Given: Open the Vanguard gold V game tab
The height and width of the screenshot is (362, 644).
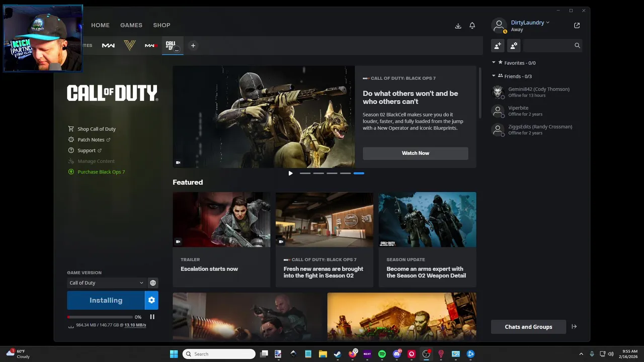Looking at the screenshot, I should (129, 45).
